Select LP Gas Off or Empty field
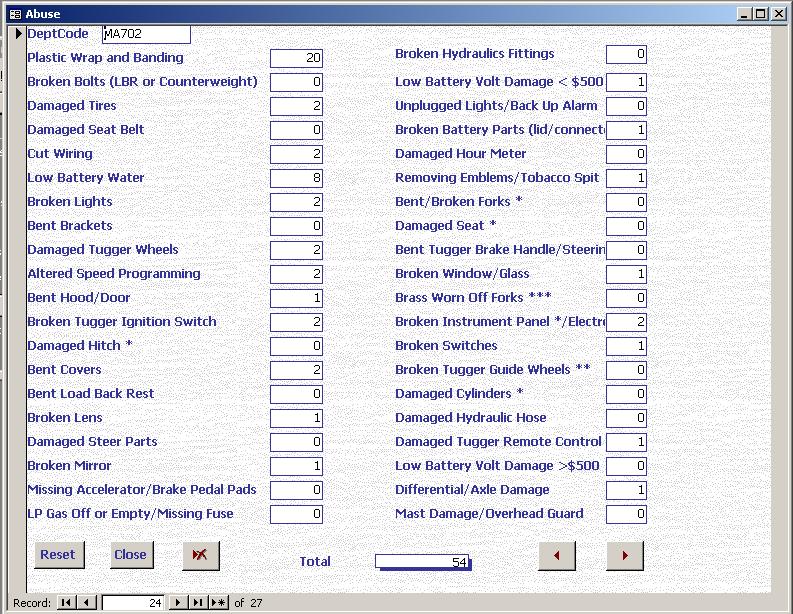This screenshot has width=793, height=614. pyautogui.click(x=296, y=514)
